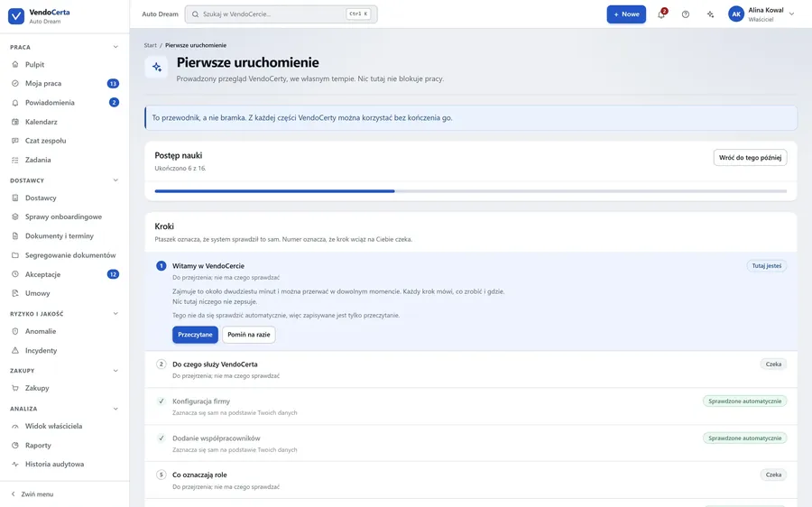Click the Nowe button
This screenshot has height=507, width=812.
click(x=626, y=14)
